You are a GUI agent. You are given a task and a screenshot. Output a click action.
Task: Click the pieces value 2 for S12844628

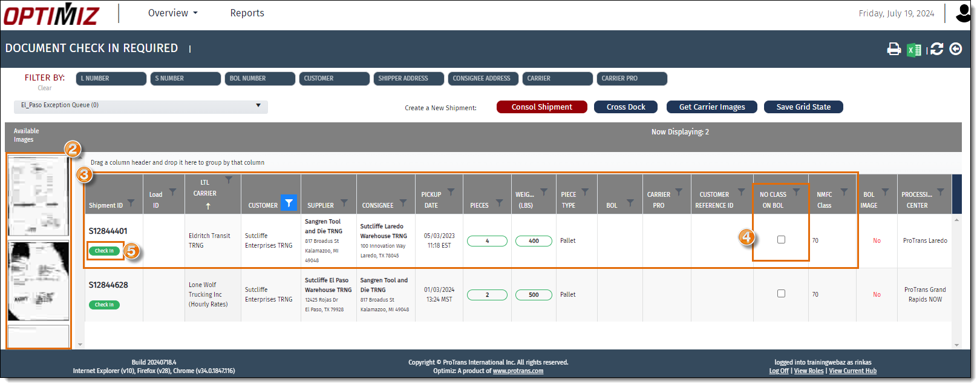pos(487,295)
